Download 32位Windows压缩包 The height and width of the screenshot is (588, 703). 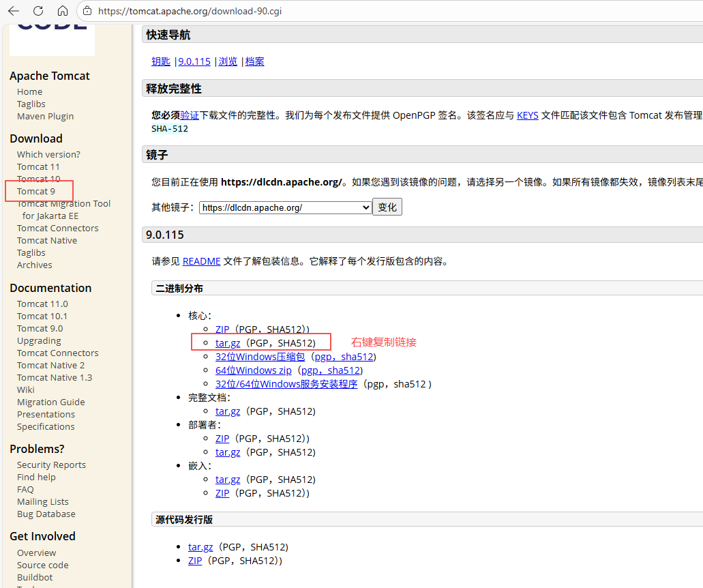[260, 357]
